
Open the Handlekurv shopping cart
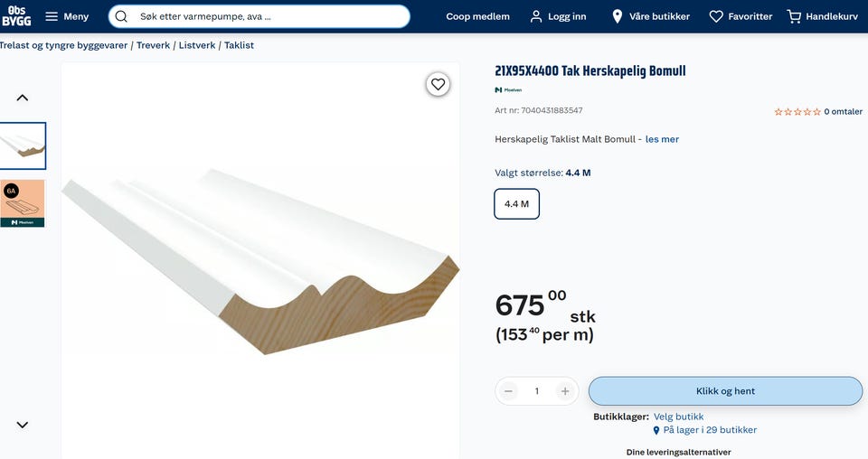point(794,16)
